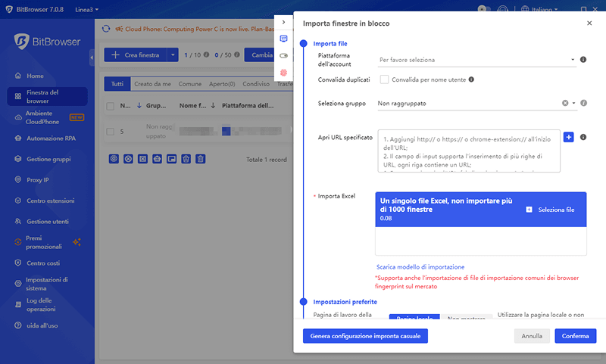Click Genera configurazione impronta casuale button
606x364 pixels.
click(x=365, y=336)
